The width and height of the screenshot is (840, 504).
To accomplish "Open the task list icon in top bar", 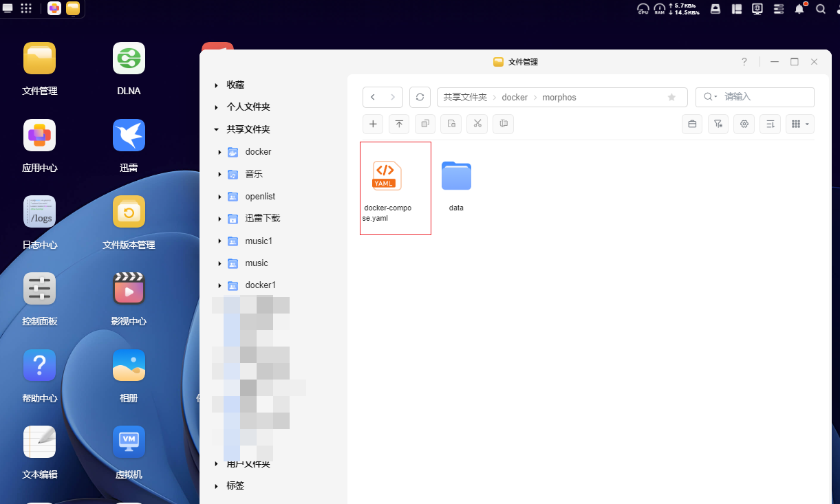I will 779,9.
